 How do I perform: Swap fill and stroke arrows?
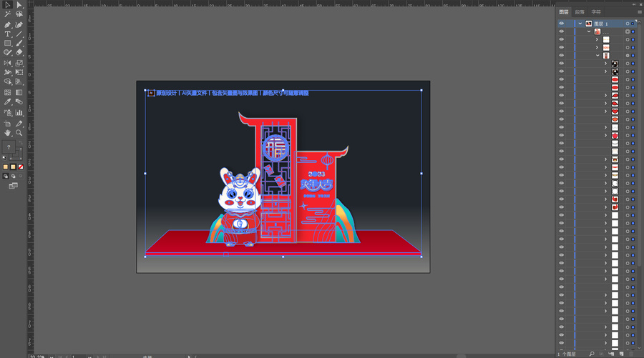[20, 143]
